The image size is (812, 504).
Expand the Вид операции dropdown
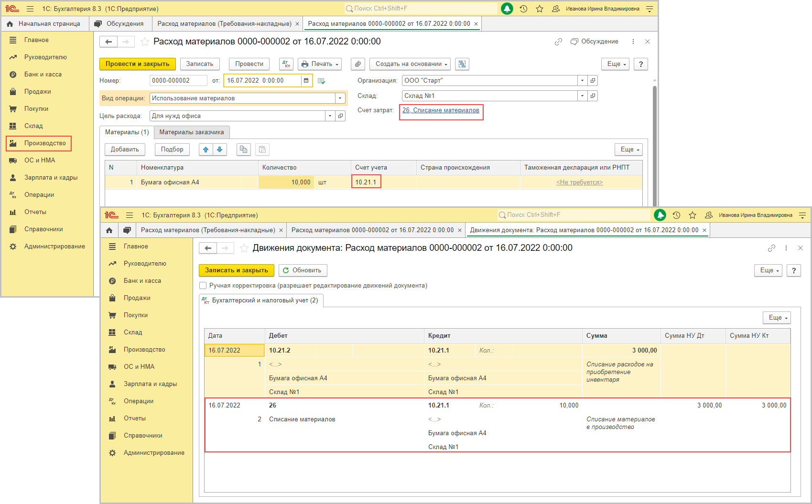[x=340, y=98]
